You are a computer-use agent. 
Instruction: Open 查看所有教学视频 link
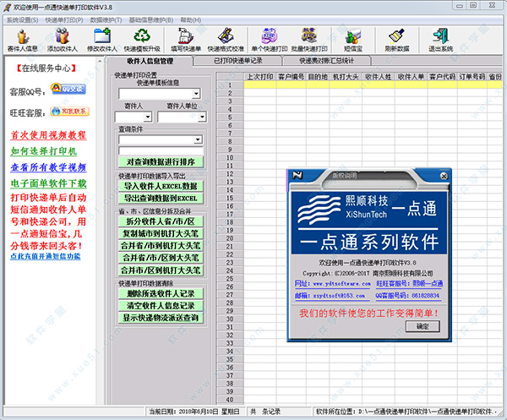pos(48,167)
